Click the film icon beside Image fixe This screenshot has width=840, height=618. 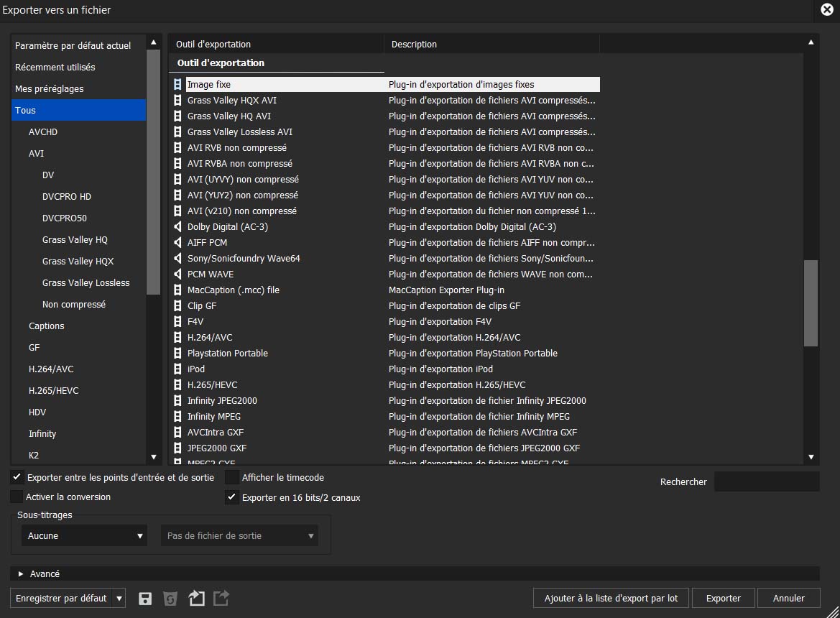pyautogui.click(x=178, y=84)
